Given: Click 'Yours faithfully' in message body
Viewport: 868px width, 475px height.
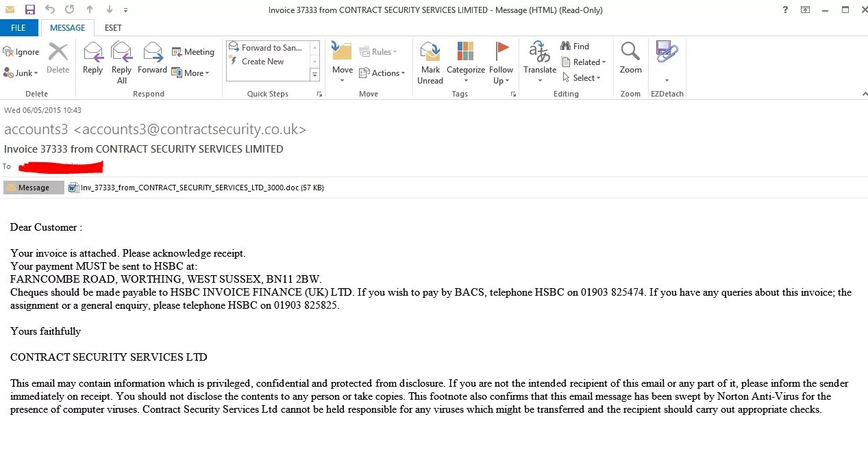Looking at the screenshot, I should click(45, 331).
